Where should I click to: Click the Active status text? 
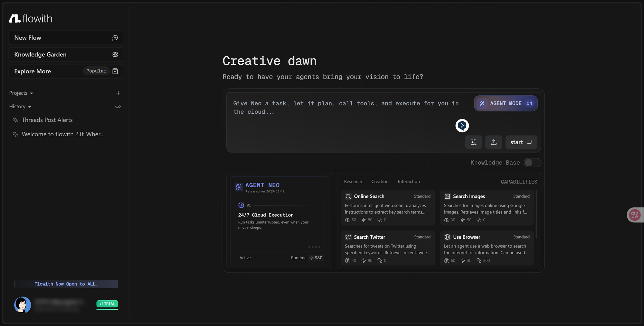(245, 258)
